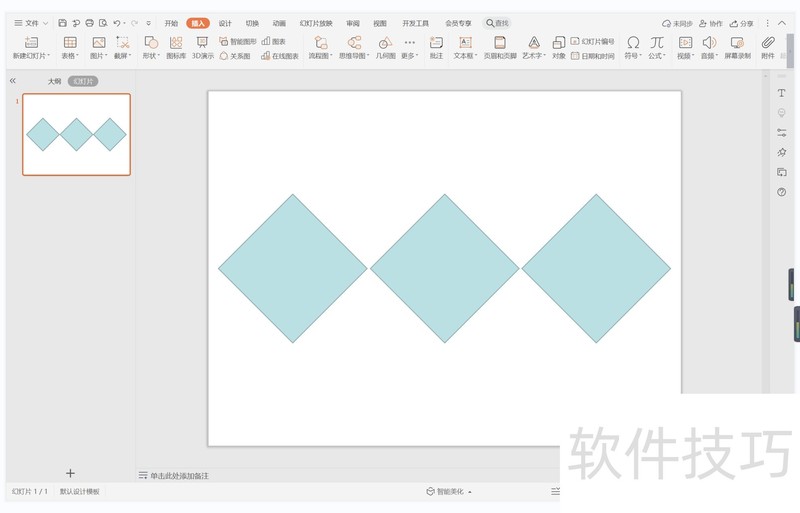Click the 页眉和页脚 header and footer icon

click(x=500, y=47)
